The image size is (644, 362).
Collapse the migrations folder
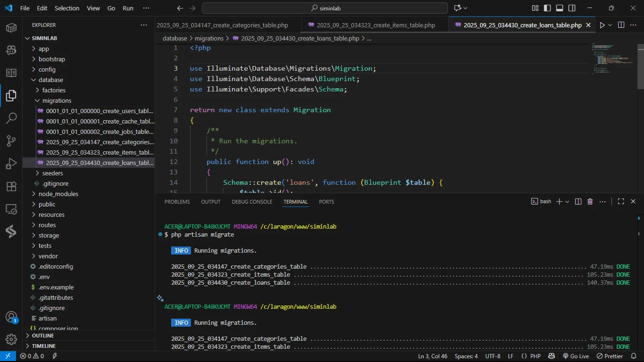pos(57,100)
